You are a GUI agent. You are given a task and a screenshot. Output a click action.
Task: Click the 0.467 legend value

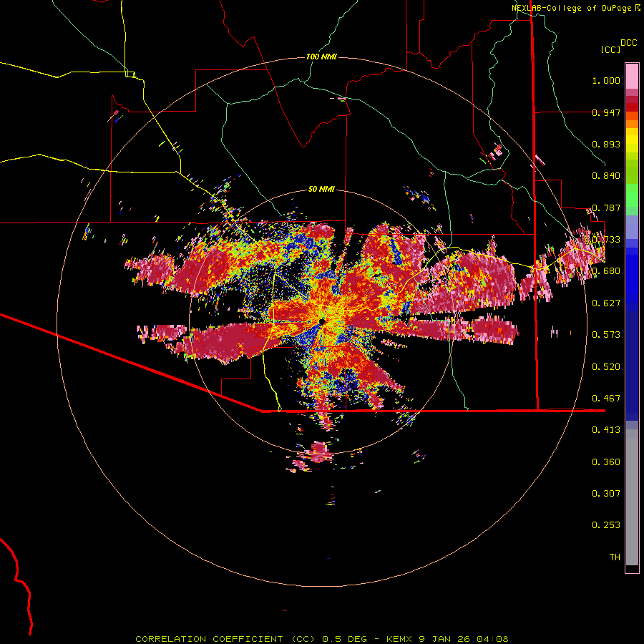click(x=606, y=399)
